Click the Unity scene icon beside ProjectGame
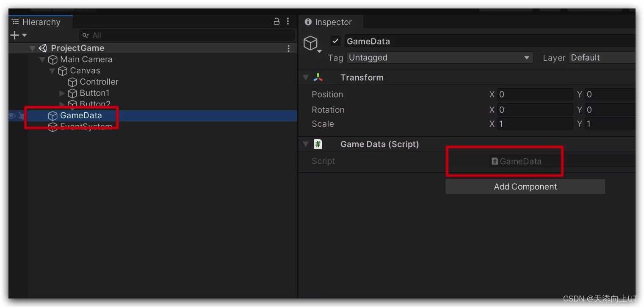 (x=43, y=48)
